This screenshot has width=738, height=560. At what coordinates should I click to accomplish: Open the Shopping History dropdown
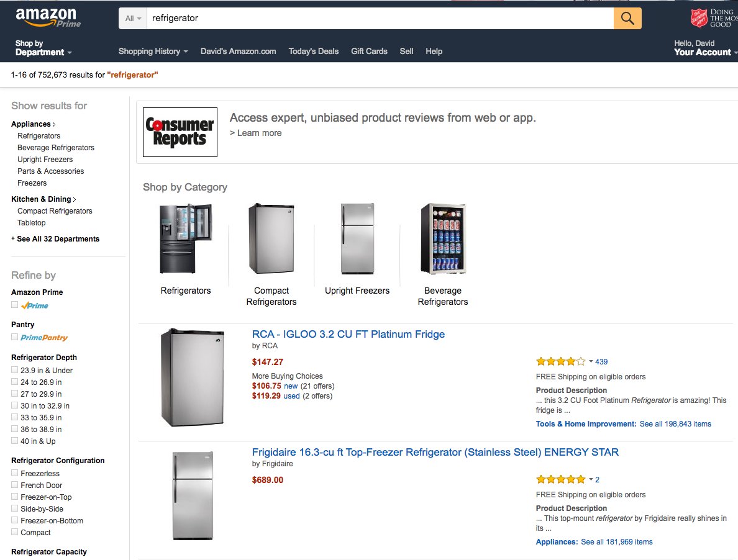153,52
